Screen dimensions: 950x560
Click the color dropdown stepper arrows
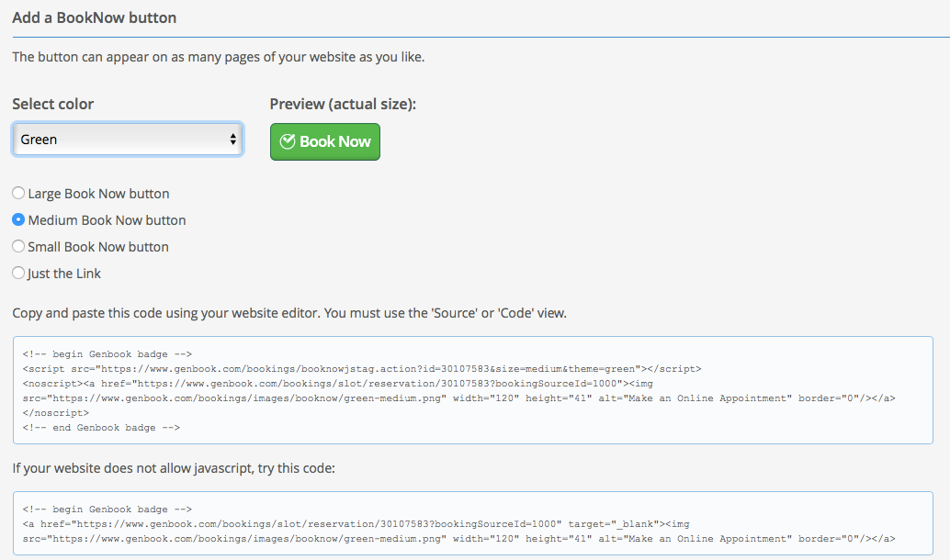235,138
